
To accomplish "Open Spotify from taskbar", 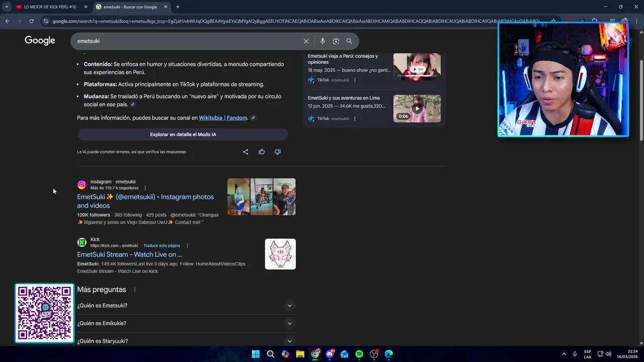I will pos(359,354).
